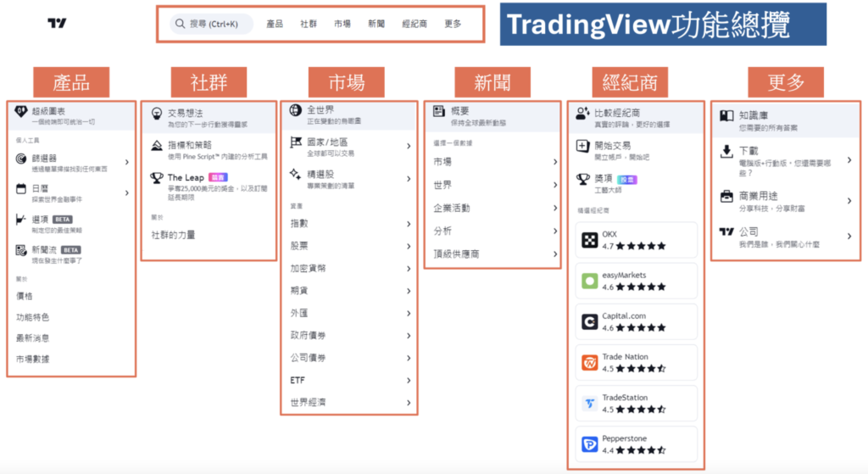Expand the 世界經濟 submenu chevron
The width and height of the screenshot is (868, 474).
tap(409, 403)
